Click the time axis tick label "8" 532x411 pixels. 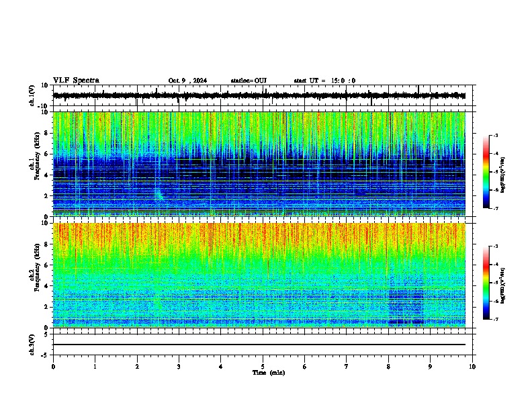(388, 367)
